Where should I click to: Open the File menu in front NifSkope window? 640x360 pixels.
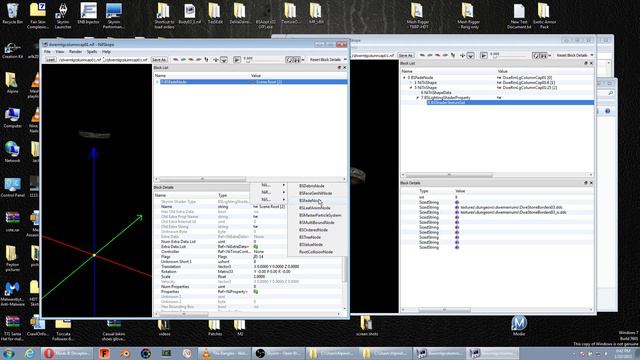tap(47, 52)
